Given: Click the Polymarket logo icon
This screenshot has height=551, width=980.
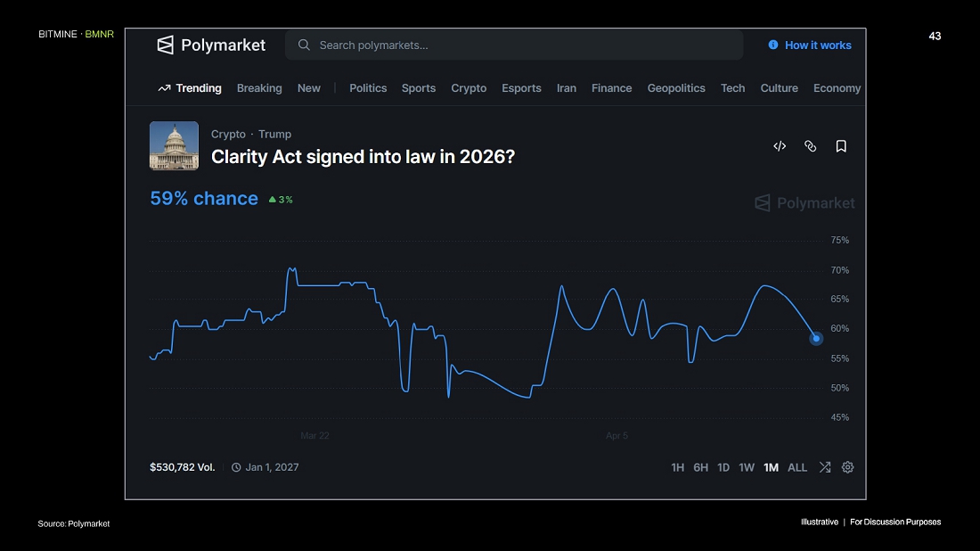Looking at the screenshot, I should (165, 45).
